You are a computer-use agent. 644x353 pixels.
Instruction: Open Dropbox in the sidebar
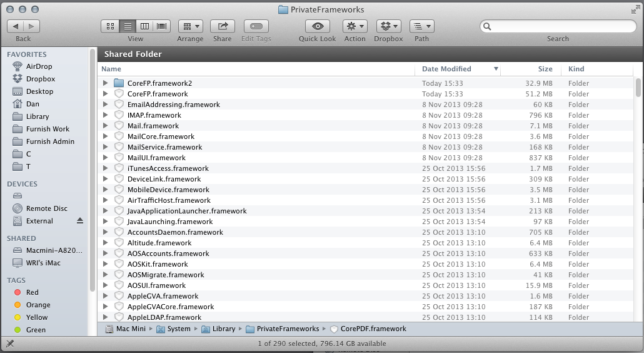(40, 79)
